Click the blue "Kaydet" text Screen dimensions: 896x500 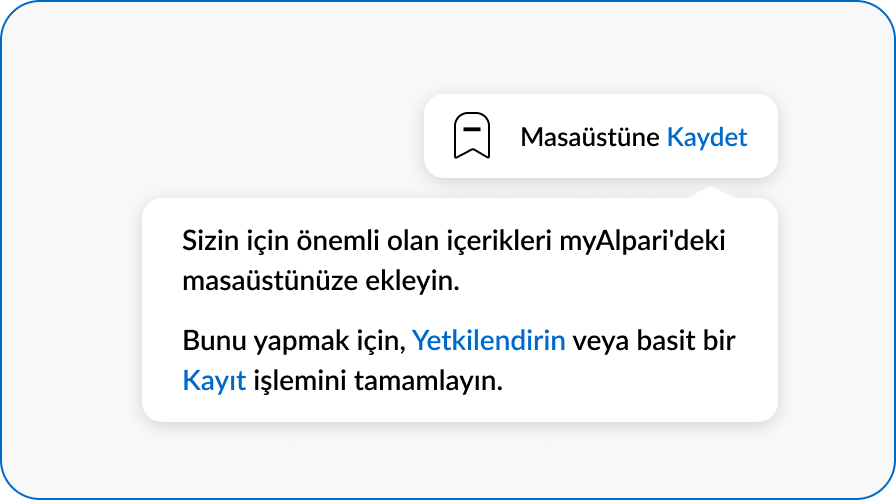tap(706, 137)
